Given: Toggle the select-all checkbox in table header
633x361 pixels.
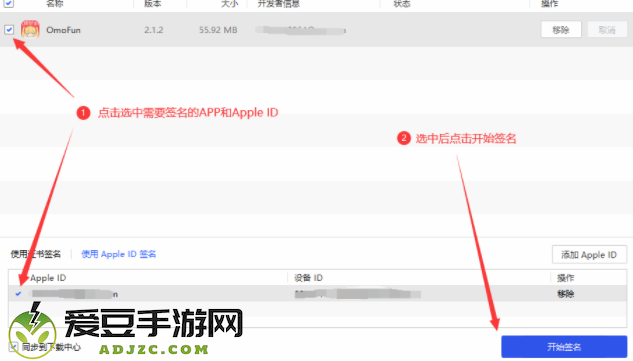Looking at the screenshot, I should coord(9,4).
